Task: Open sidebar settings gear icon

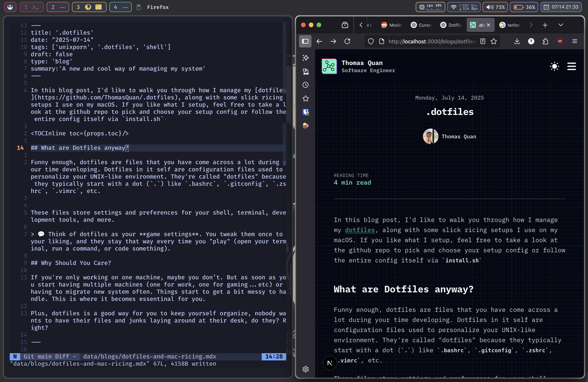Action: 306,369
